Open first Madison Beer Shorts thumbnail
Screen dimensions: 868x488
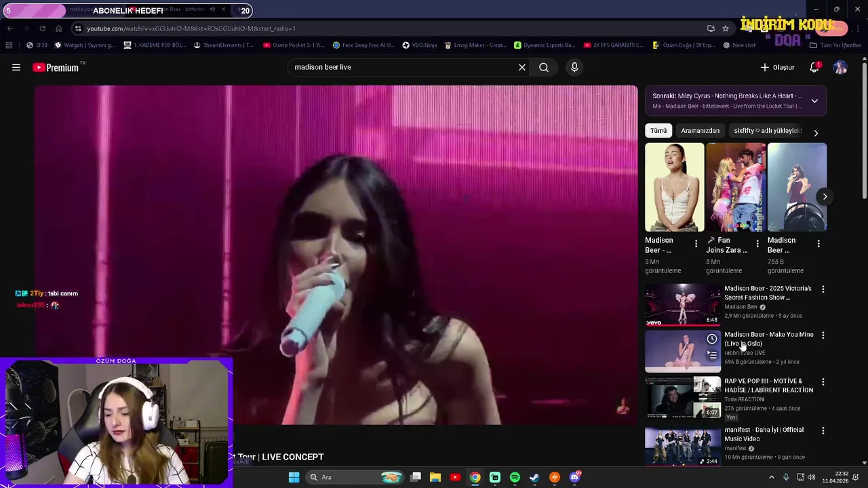pyautogui.click(x=674, y=187)
